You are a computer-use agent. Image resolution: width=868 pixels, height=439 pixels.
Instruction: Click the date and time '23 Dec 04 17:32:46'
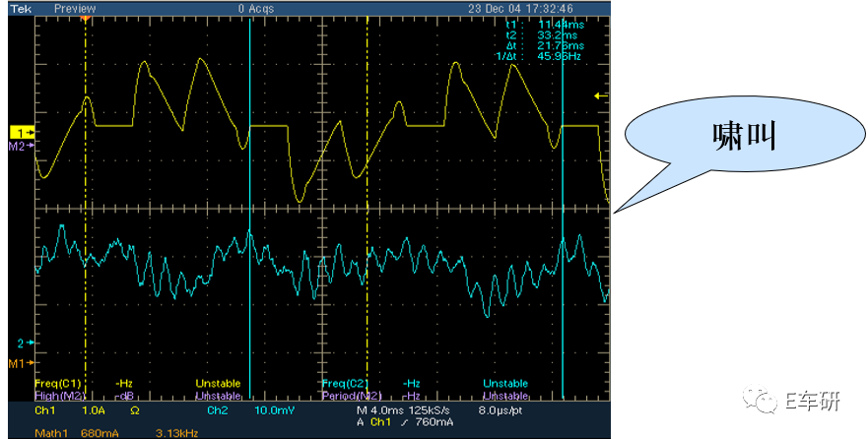[x=520, y=9]
